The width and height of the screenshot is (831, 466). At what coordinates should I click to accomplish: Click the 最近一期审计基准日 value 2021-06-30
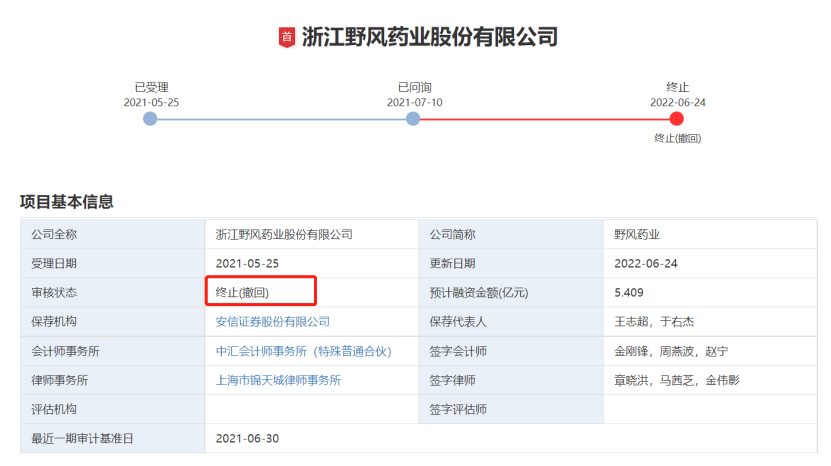(247, 438)
